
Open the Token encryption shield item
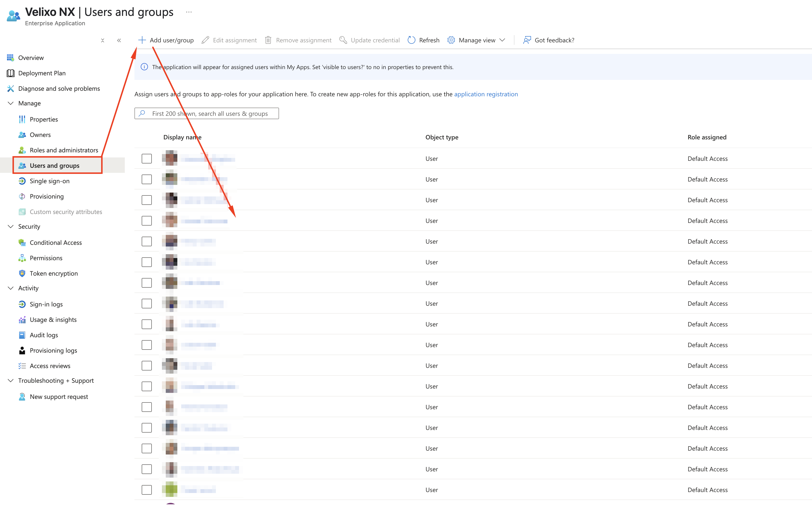point(53,273)
